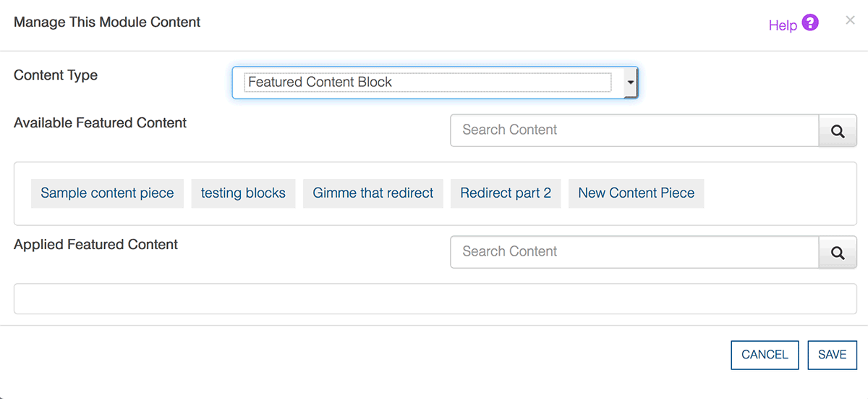The height and width of the screenshot is (399, 868).
Task: Close the Manage This Module Content dialog
Action: pyautogui.click(x=850, y=21)
